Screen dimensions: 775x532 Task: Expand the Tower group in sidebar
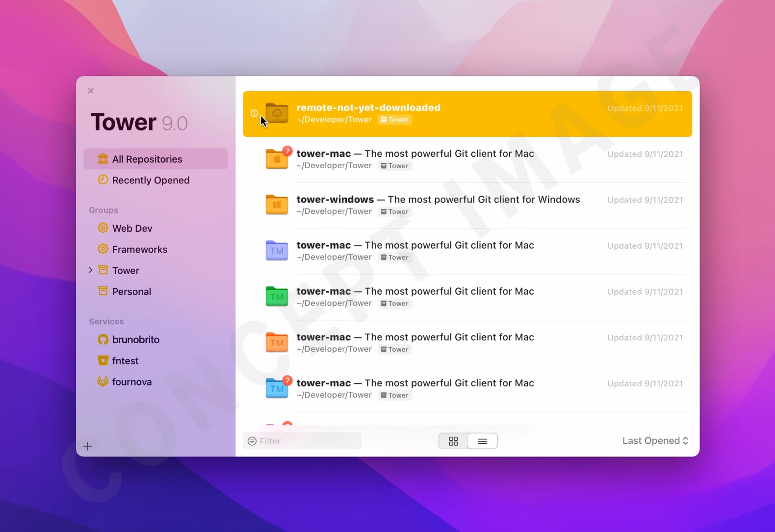pyautogui.click(x=90, y=270)
